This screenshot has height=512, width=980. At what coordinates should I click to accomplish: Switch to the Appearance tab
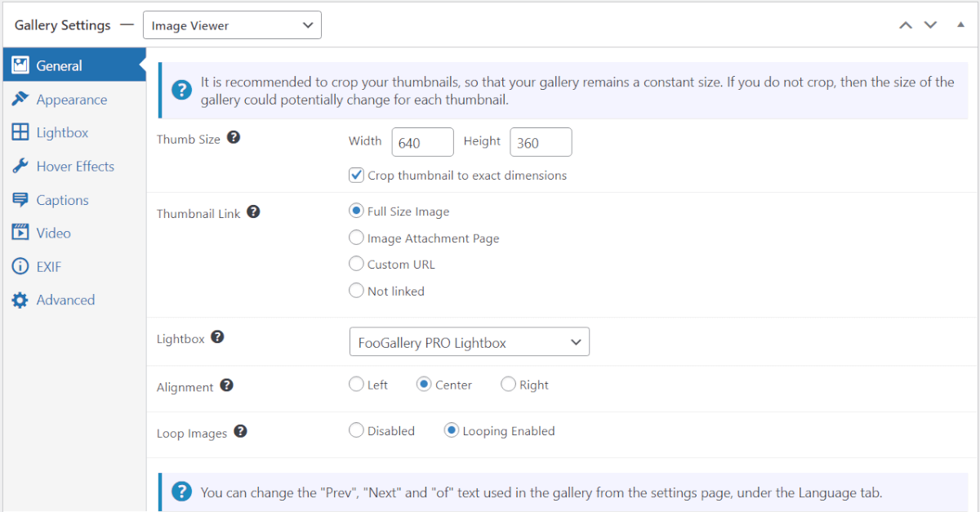coord(74,99)
